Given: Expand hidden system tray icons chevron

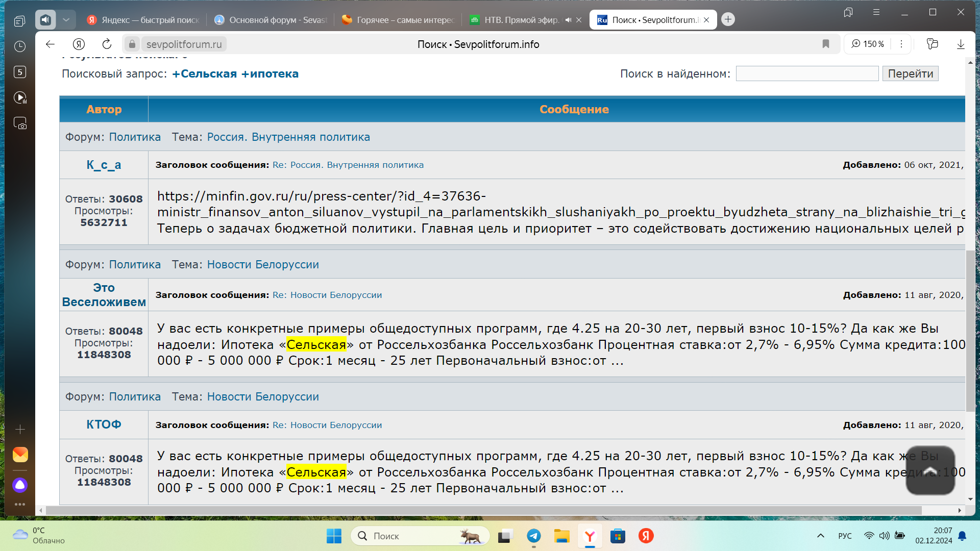Looking at the screenshot, I should [x=821, y=536].
